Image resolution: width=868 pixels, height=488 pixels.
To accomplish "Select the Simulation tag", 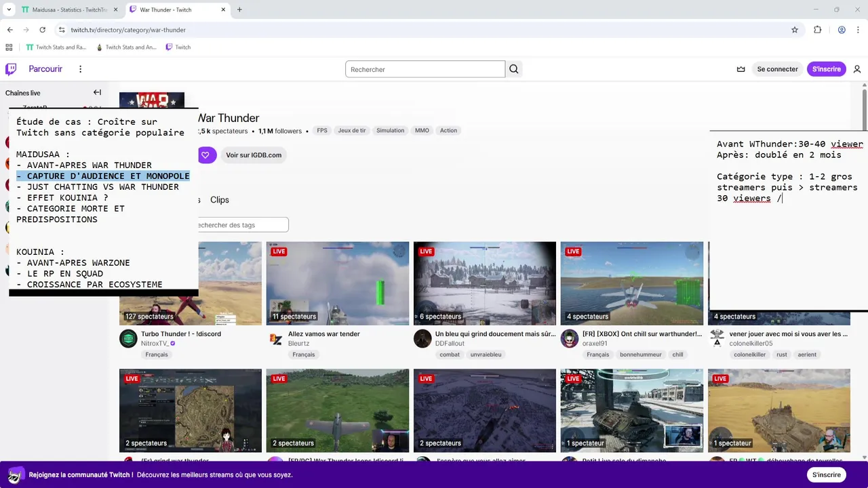I will pyautogui.click(x=390, y=130).
